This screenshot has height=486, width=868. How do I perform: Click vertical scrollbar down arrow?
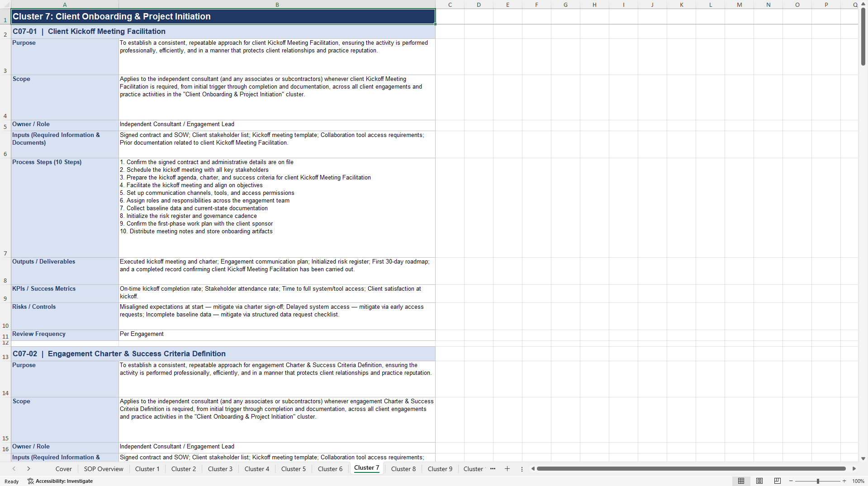pyautogui.click(x=863, y=458)
